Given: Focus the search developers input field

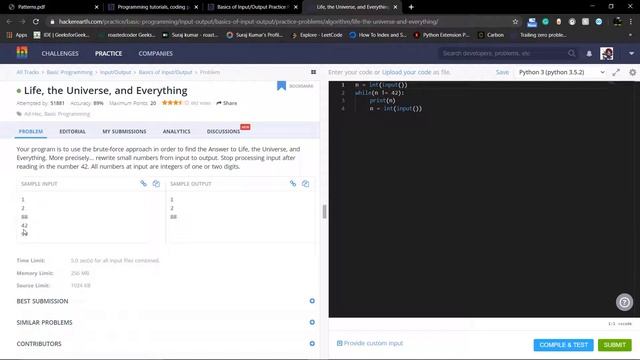Looking at the screenshot, I should point(503,53).
